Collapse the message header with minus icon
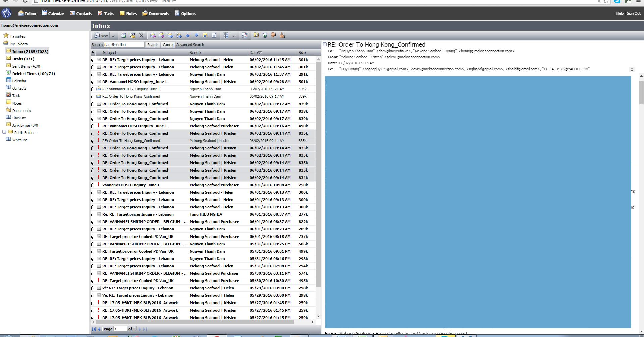This screenshot has height=337, width=644. coord(325,44)
